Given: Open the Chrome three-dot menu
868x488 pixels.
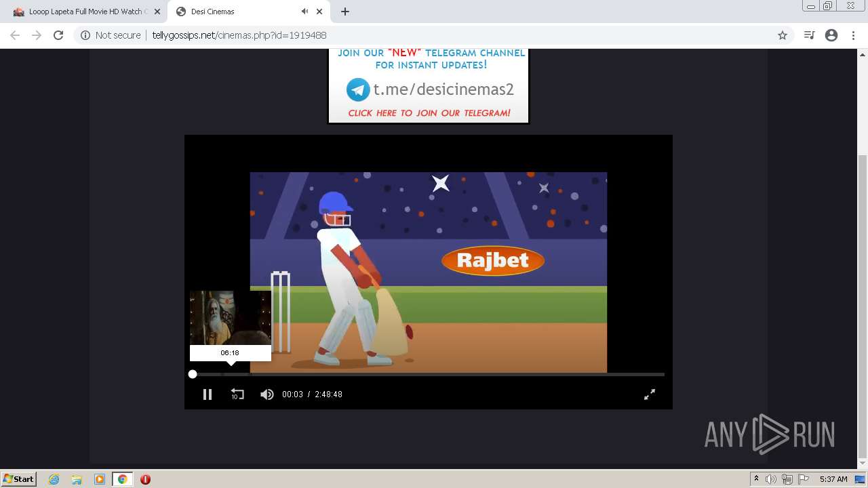Looking at the screenshot, I should 853,35.
